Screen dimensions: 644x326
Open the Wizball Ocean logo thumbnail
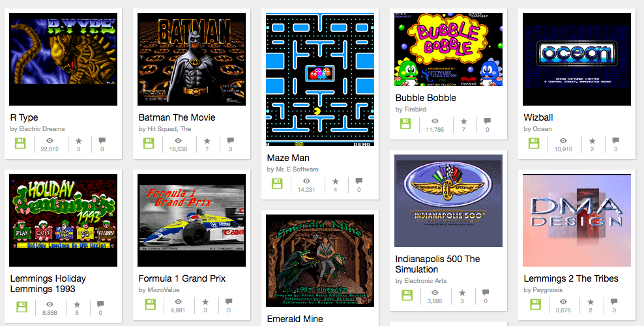click(577, 59)
